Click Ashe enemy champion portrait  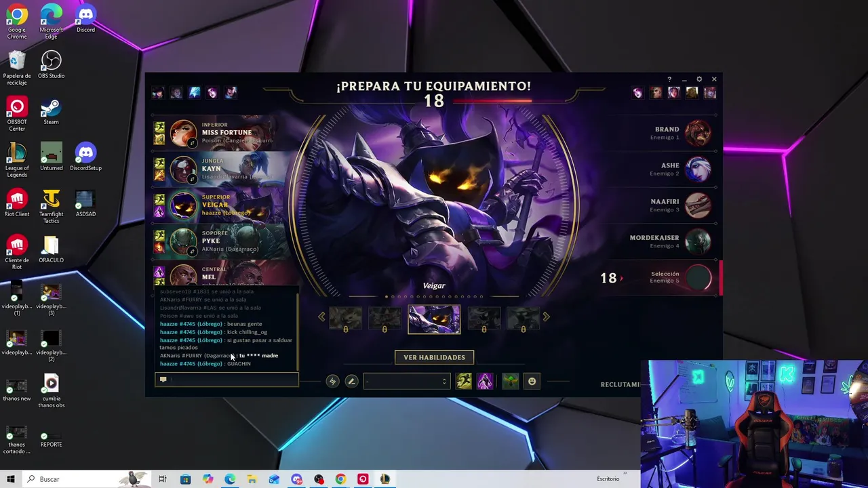coord(698,169)
